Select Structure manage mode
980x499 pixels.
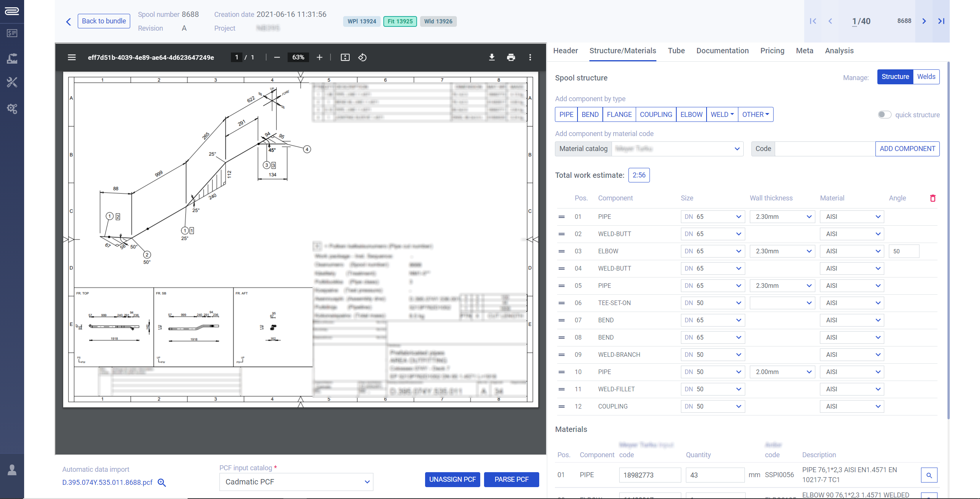coord(895,77)
